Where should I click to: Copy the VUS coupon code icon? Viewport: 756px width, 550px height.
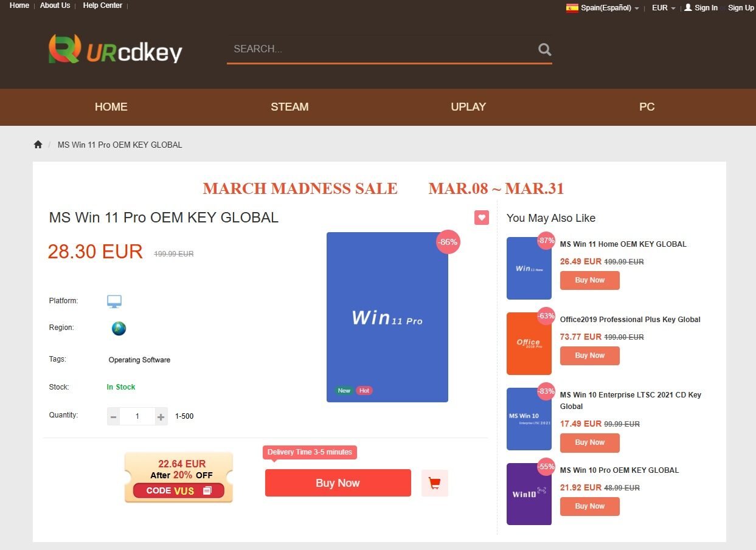pyautogui.click(x=207, y=490)
